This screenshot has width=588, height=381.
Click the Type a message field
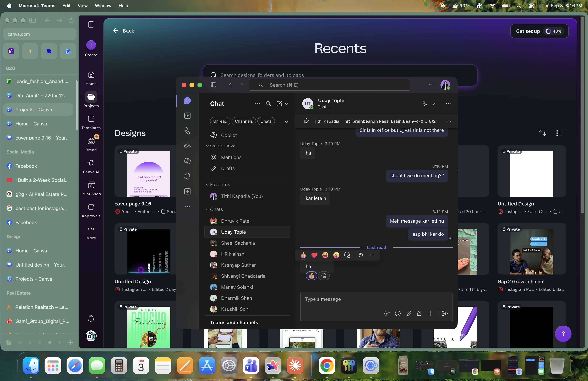[376, 299]
